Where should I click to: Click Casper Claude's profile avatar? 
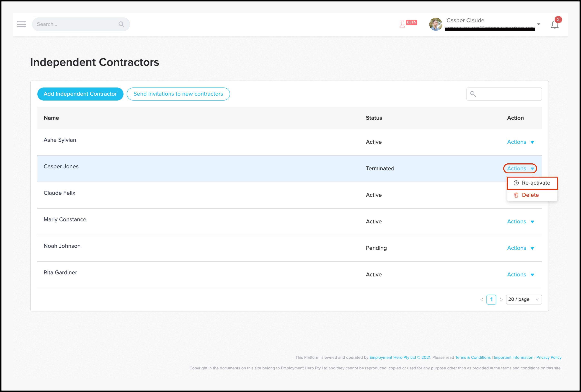point(435,24)
